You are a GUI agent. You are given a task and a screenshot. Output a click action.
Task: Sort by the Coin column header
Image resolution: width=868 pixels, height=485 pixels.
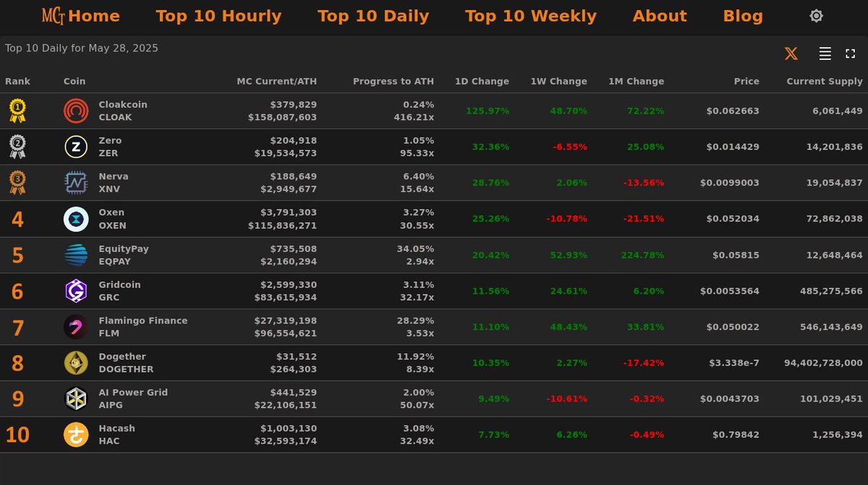tap(75, 82)
